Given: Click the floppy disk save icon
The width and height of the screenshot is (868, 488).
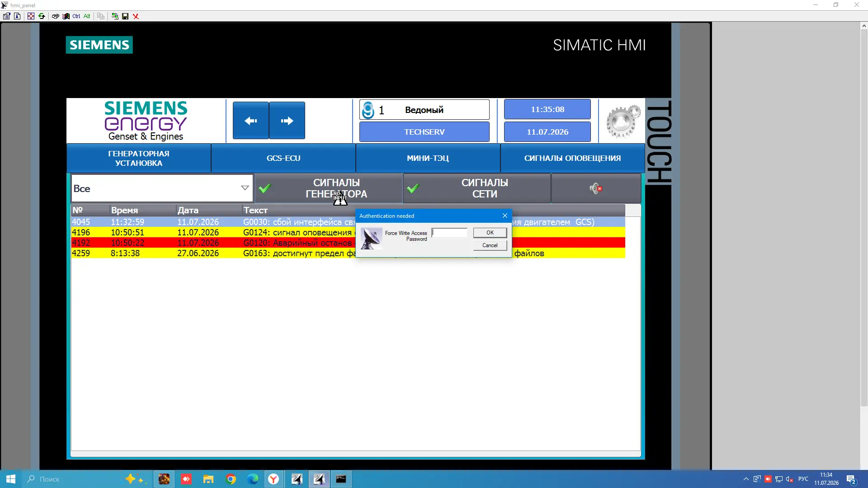Looking at the screenshot, I should (x=125, y=16).
